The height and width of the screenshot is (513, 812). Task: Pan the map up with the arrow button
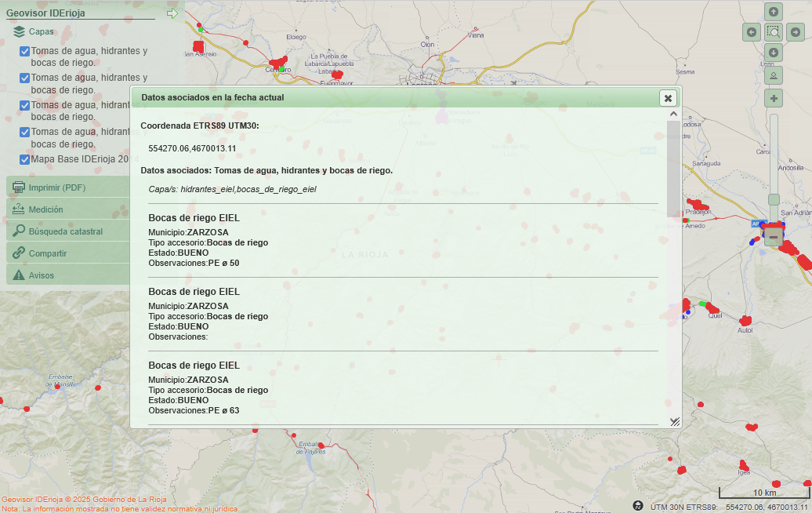pos(773,12)
